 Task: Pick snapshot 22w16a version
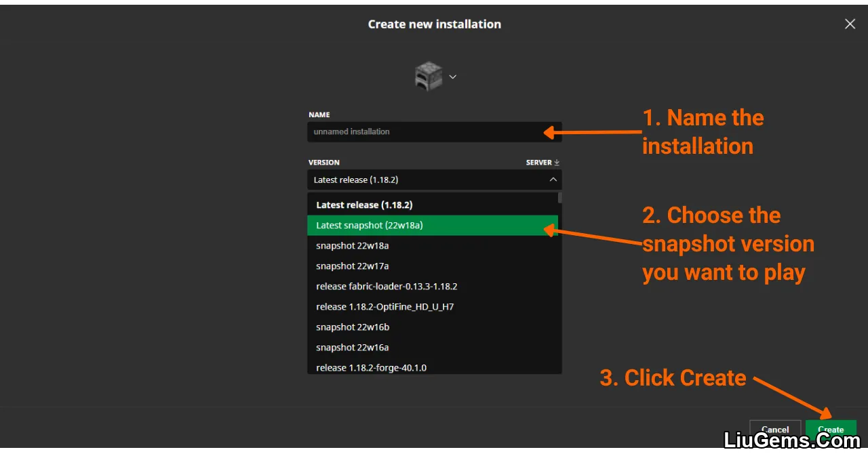(433, 347)
